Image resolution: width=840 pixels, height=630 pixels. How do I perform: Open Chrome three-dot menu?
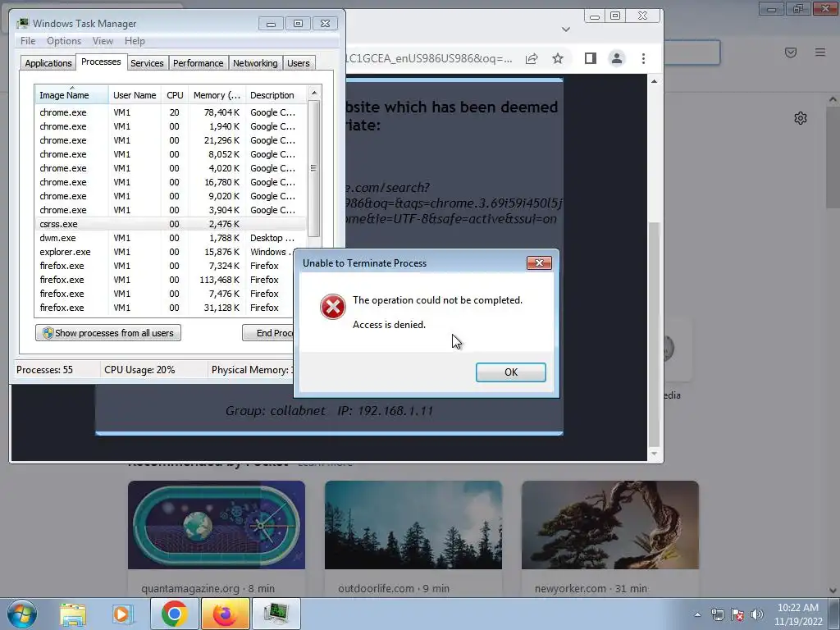click(643, 58)
